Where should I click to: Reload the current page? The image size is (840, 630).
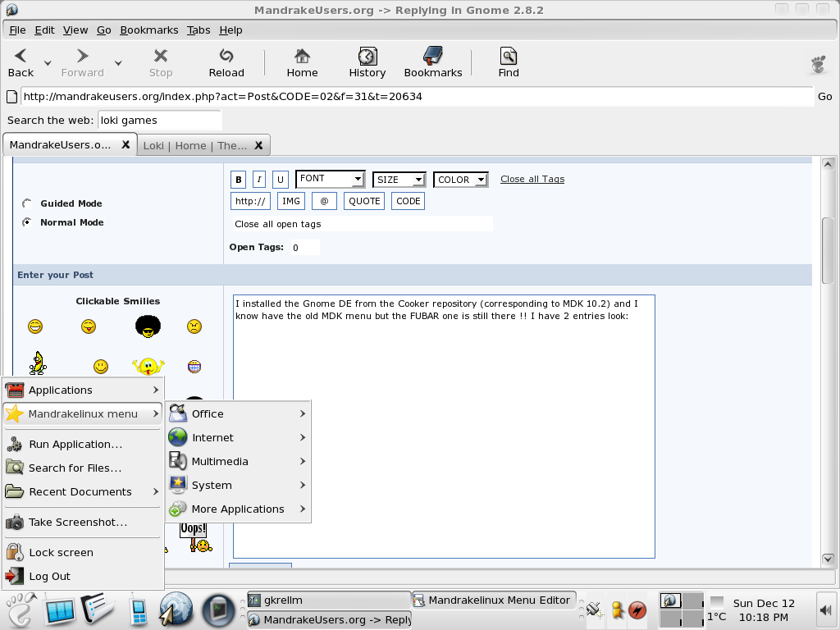coord(226,63)
